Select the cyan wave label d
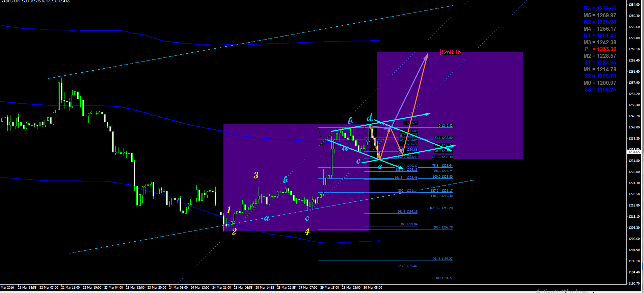This screenshot has width=644, height=293. coord(370,118)
